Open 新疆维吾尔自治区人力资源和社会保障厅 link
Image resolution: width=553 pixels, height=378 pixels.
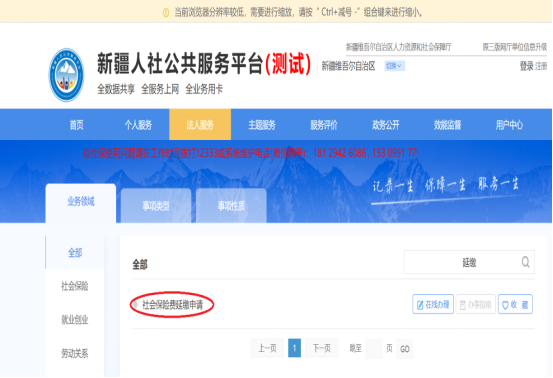[x=399, y=47]
